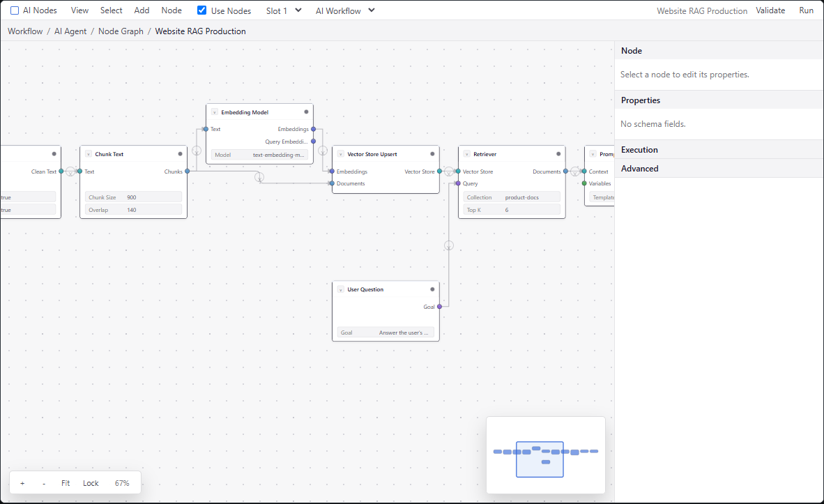Uncheck the Use Nodes checkbox
Screen dimensions: 824x504
point(201,10)
